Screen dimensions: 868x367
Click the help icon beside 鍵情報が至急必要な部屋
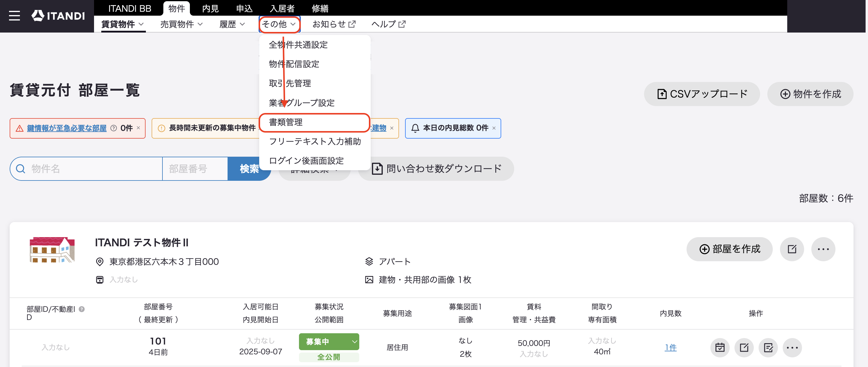(114, 128)
